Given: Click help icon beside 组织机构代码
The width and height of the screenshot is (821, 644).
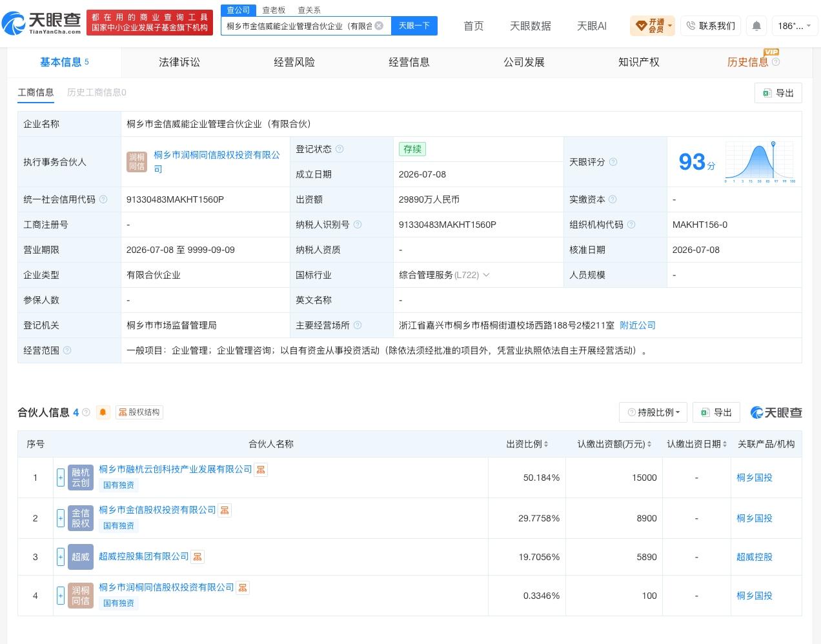Looking at the screenshot, I should click(631, 225).
